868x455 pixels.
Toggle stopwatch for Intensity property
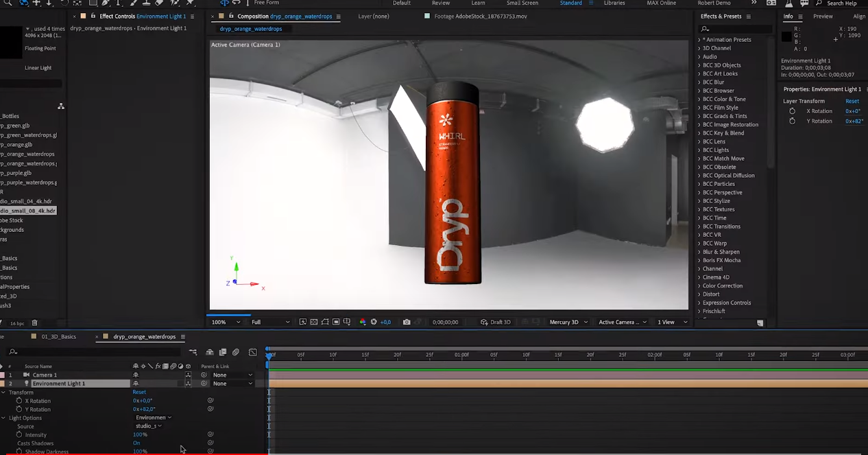(x=19, y=434)
